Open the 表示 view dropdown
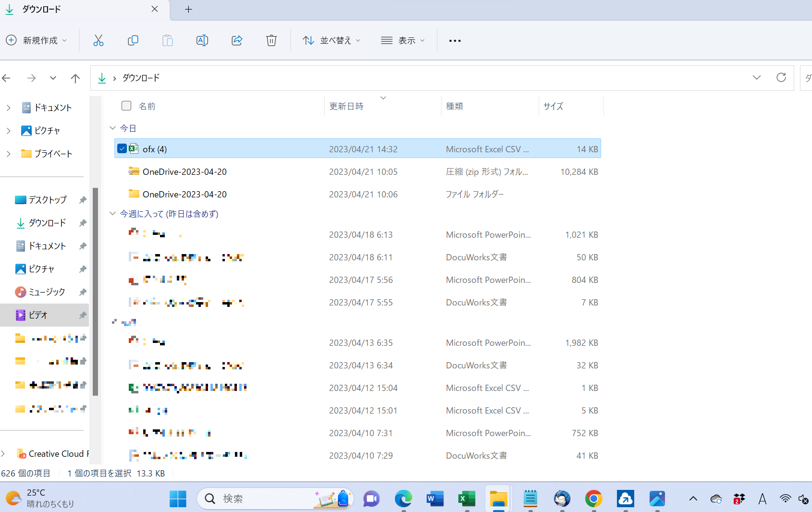Viewport: 812px width, 512px height. (403, 41)
